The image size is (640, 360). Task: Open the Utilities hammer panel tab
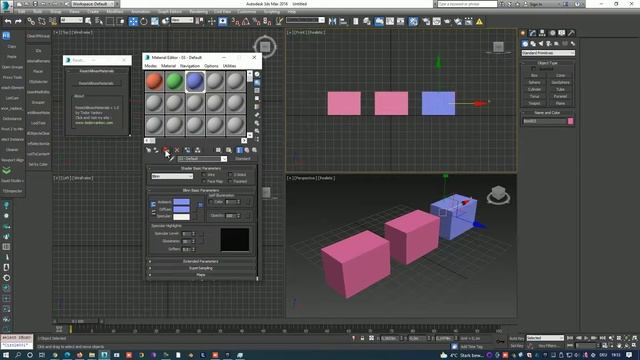pyautogui.click(x=571, y=33)
